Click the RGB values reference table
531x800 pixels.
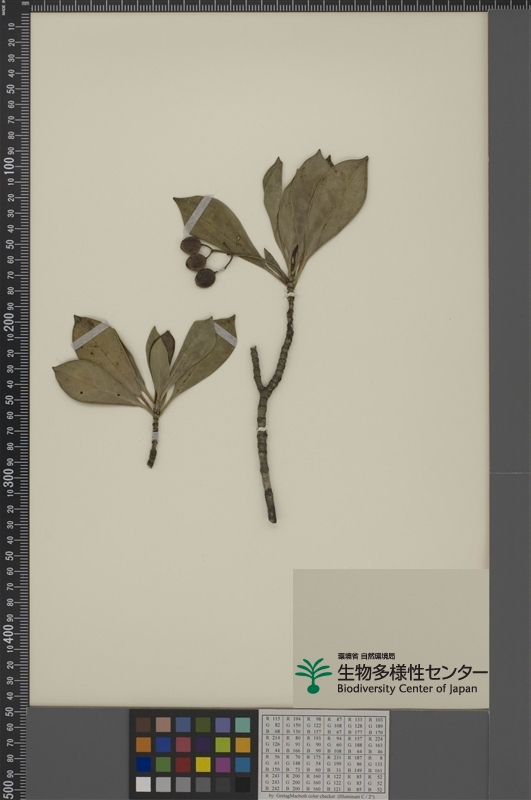[x=323, y=754]
